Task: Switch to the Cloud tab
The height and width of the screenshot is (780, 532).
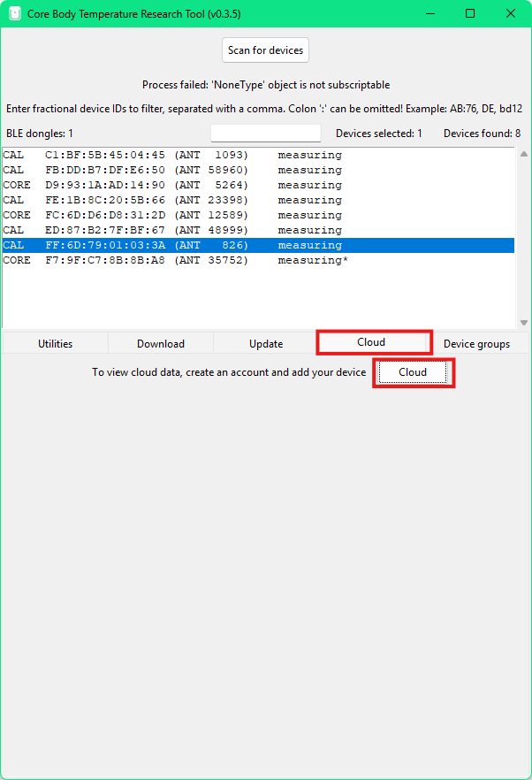Action: (371, 342)
